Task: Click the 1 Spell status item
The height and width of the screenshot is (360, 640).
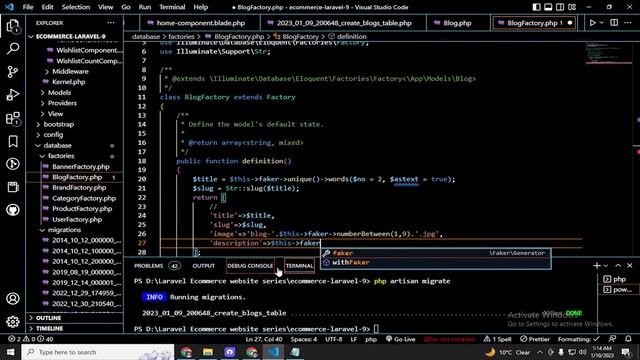Action: click(x=497, y=339)
